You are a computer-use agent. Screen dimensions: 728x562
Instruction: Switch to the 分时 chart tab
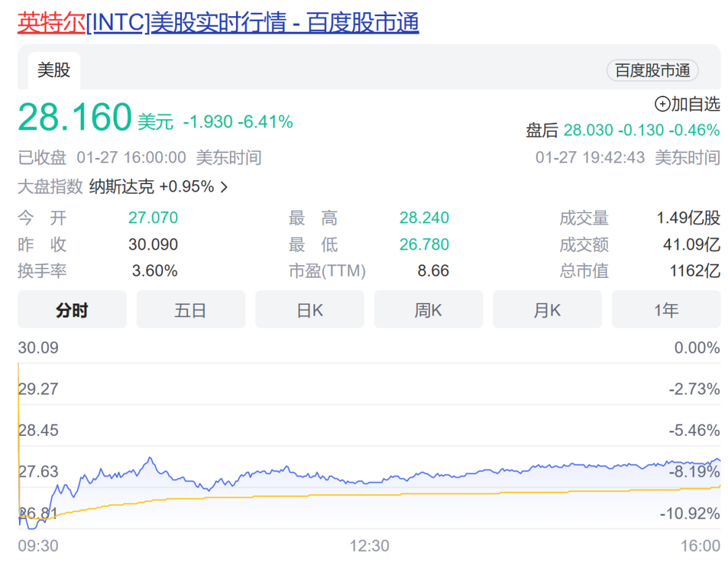coord(72,310)
